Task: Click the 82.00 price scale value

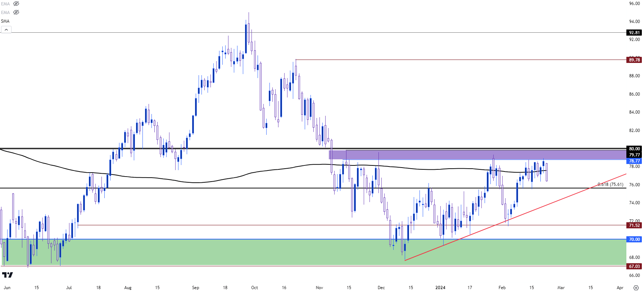Action: point(634,131)
